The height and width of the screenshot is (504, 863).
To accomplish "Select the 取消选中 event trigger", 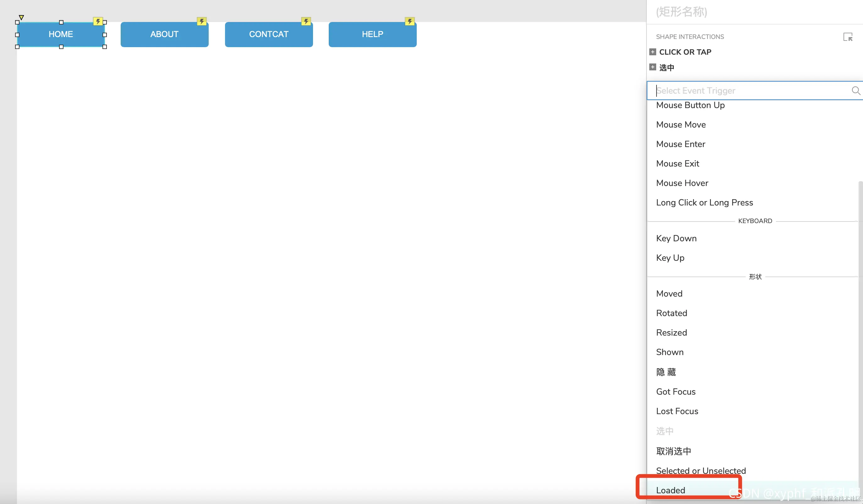I will point(673,451).
